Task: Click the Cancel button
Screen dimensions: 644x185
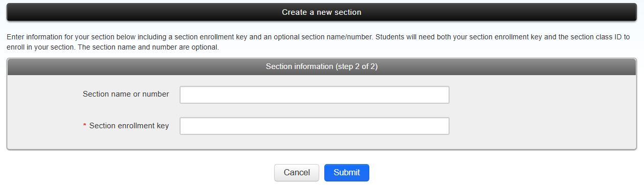Action: point(297,173)
